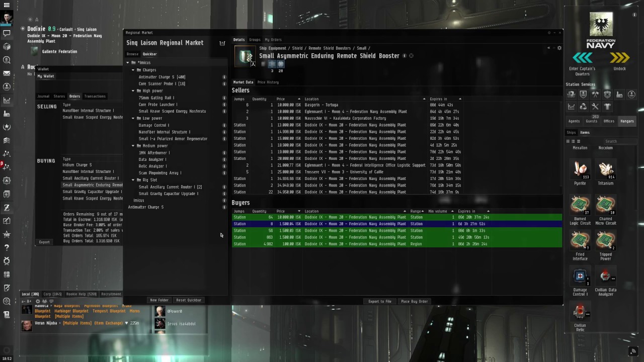Select Scan Pinpointing Array I in quickbar
Image resolution: width=644 pixels, height=362 pixels.
coord(159,173)
